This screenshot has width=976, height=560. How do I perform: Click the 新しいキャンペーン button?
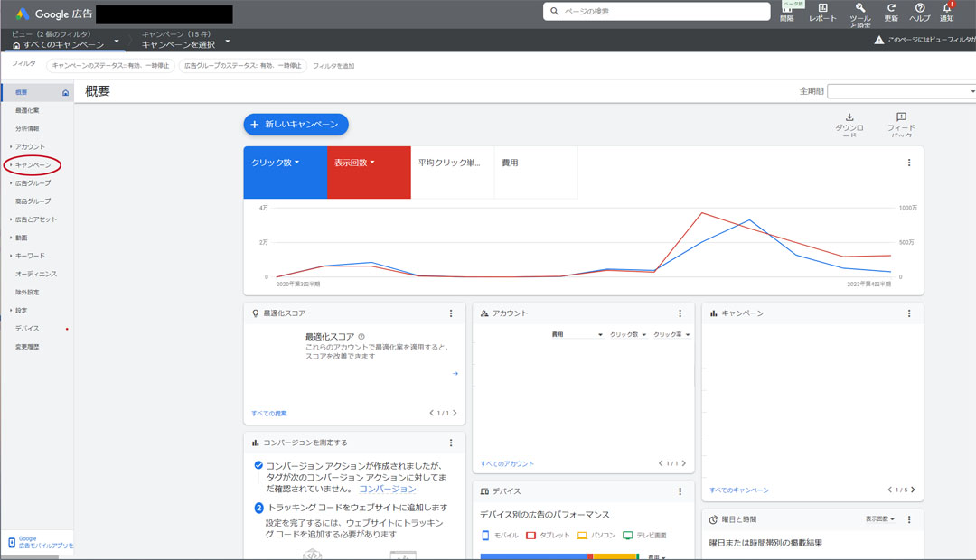pos(296,125)
